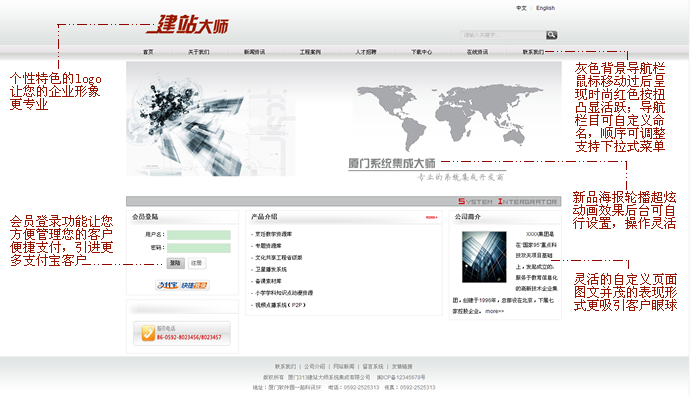Open the 首页 home menu item
Viewport: 690px width, 397px height.
point(148,52)
